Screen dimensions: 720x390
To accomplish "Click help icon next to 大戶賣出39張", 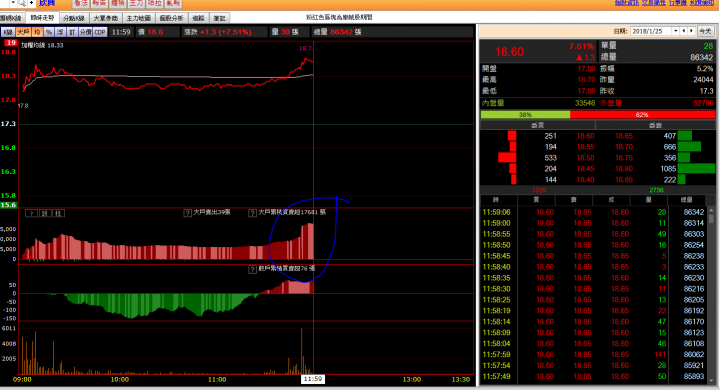I will point(187,213).
